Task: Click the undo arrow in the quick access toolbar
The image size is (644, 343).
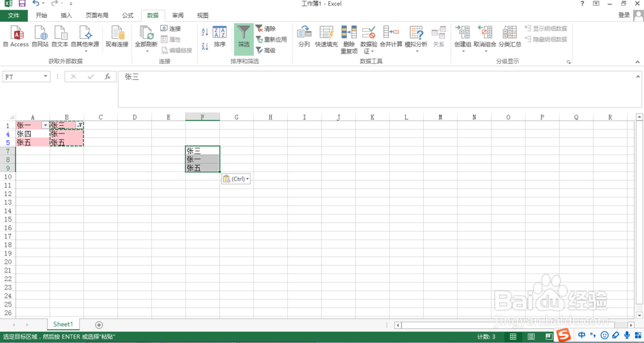Action: [35, 3]
